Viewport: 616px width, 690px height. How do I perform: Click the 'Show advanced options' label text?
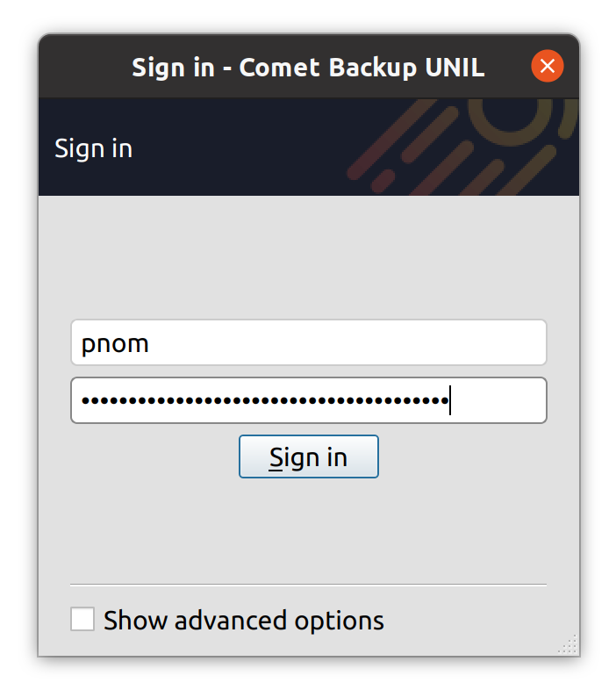[243, 621]
